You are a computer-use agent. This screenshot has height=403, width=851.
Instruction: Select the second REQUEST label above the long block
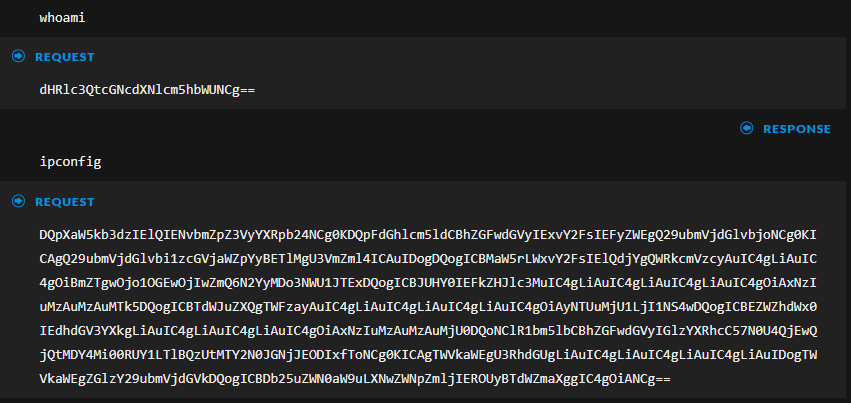point(64,202)
